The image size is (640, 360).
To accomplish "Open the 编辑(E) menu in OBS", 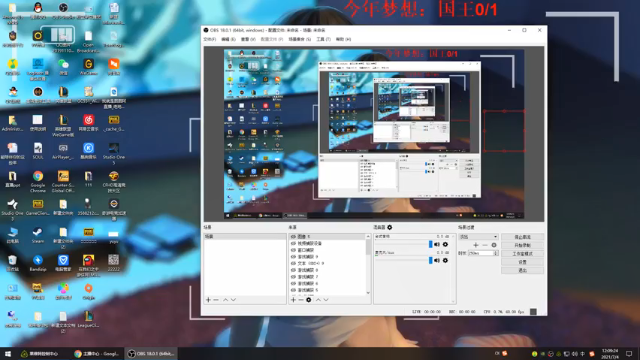I will click(228, 39).
